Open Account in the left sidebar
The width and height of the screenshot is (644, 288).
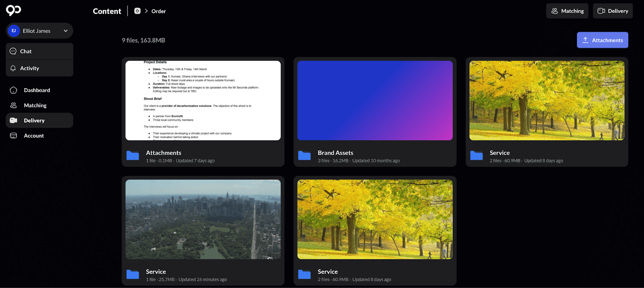coord(34,136)
